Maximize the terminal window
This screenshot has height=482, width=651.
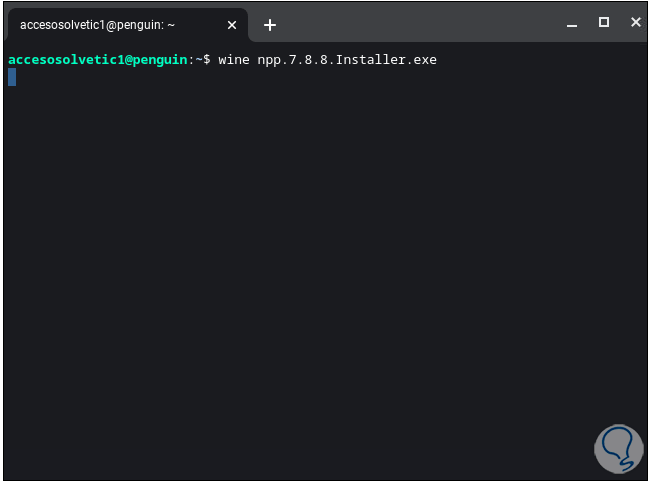[x=603, y=22]
